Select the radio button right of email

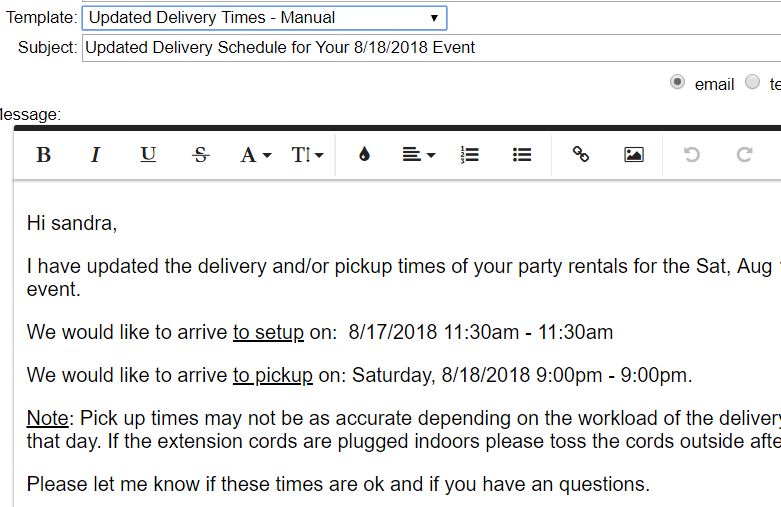752,83
